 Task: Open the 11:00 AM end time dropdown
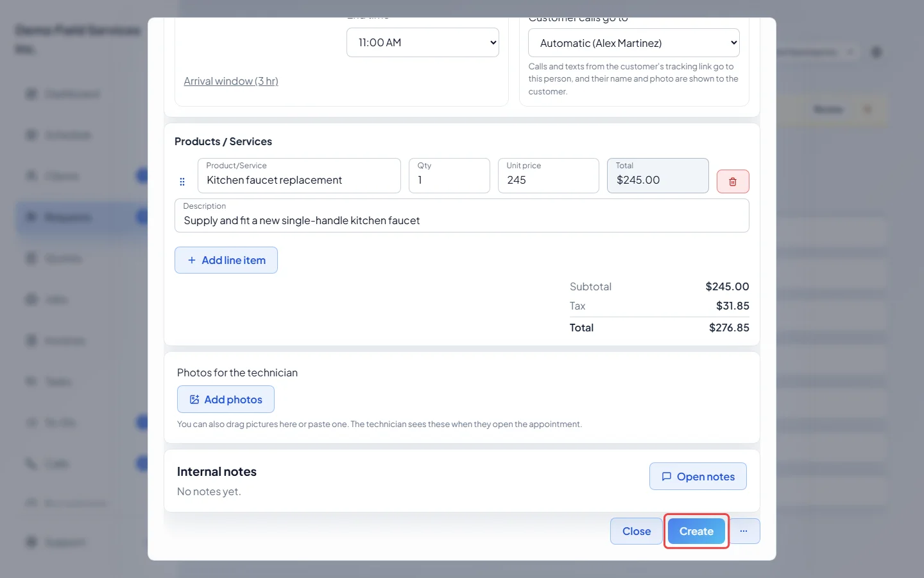(423, 42)
